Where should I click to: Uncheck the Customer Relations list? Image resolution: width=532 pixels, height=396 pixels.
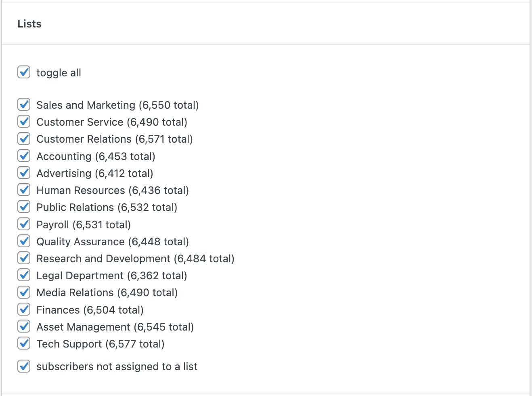(24, 139)
